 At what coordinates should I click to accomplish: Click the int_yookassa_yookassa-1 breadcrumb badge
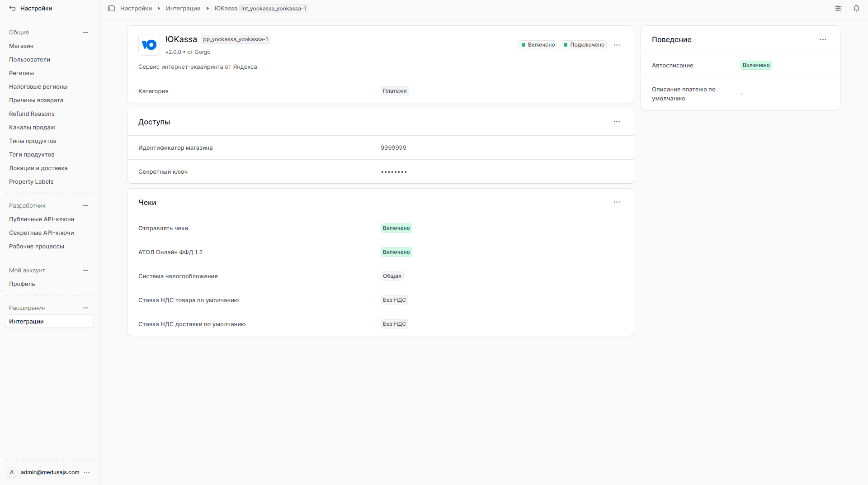[x=274, y=9]
